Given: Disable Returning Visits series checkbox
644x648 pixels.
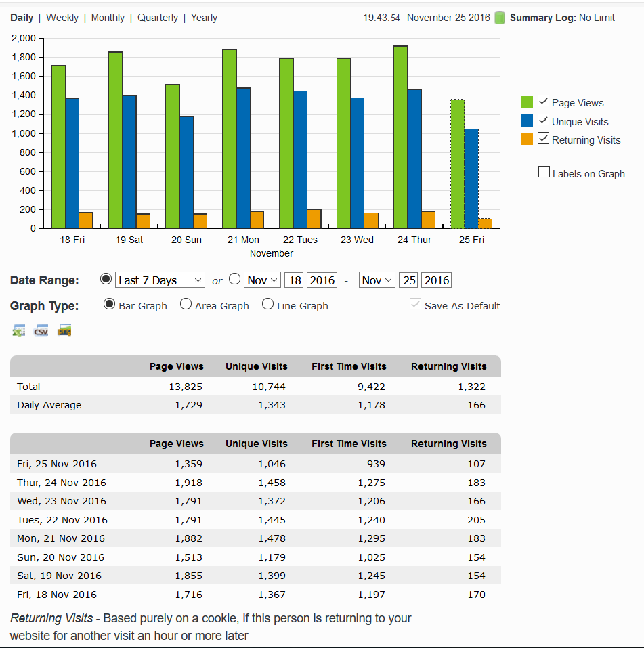Looking at the screenshot, I should click(x=544, y=139).
